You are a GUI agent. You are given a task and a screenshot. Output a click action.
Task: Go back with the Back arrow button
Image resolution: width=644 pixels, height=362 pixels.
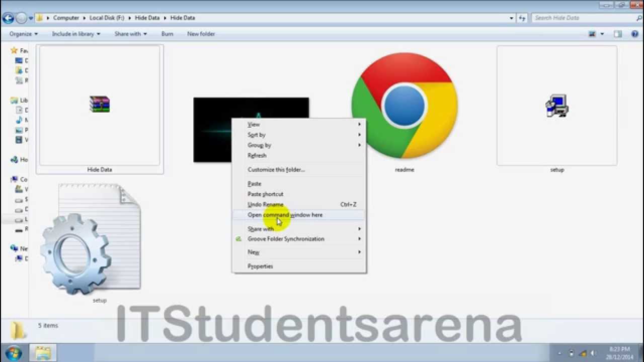tap(8, 18)
